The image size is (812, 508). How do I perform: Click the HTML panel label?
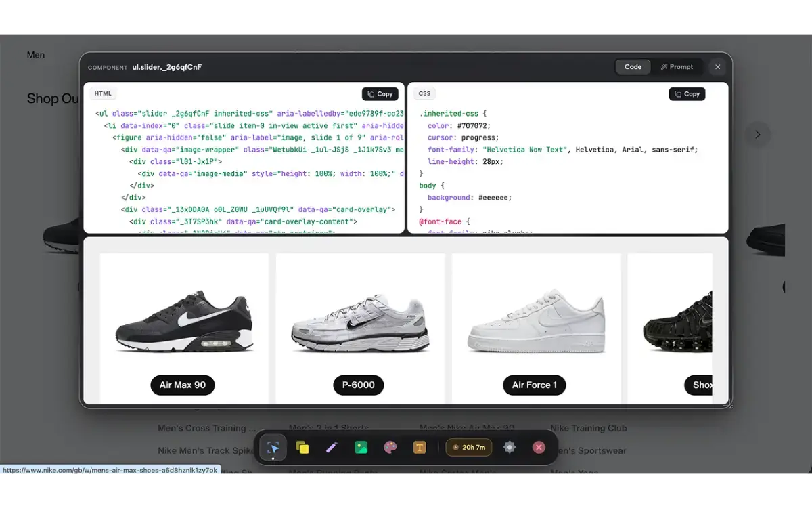[x=103, y=93]
